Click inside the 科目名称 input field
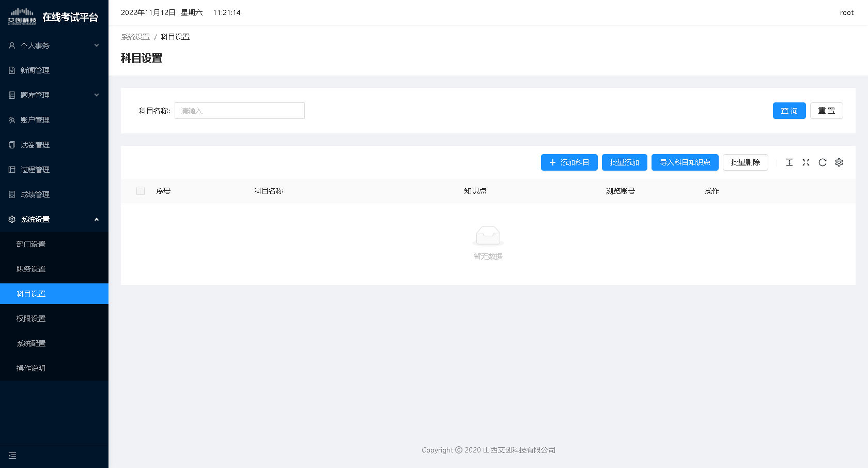Screen dimensions: 868x468 [239, 111]
